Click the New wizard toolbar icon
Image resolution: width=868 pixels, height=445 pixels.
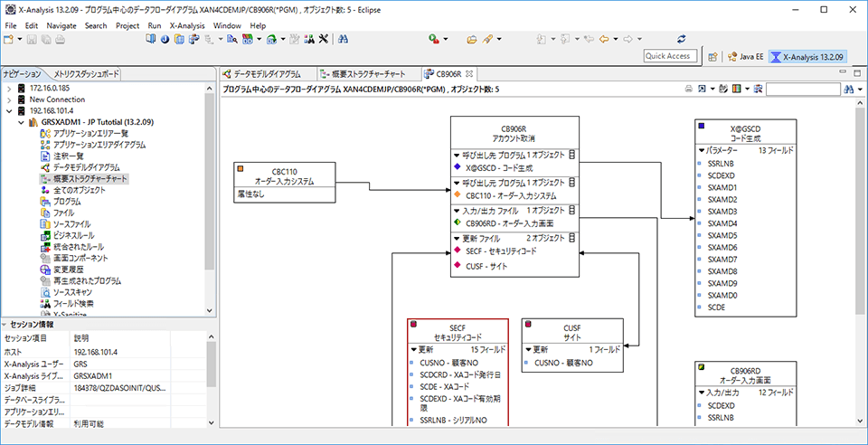(x=8, y=39)
